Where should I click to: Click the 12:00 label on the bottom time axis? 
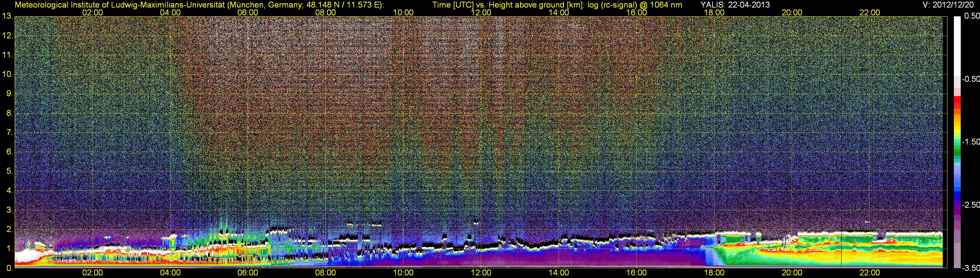point(481,273)
